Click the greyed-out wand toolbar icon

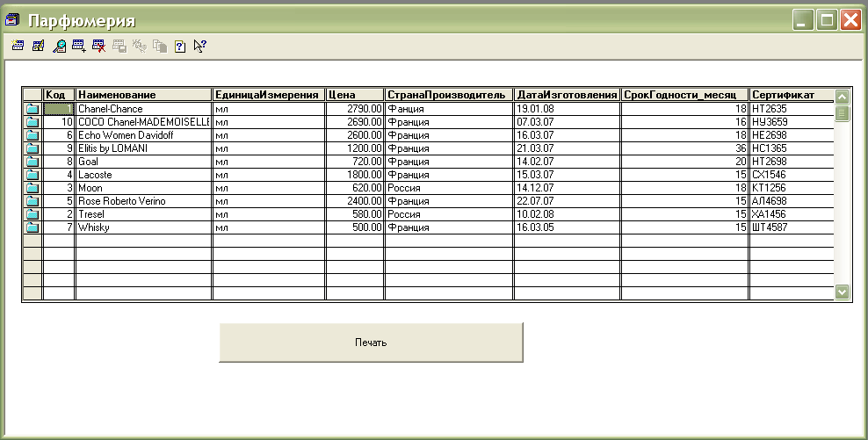point(140,46)
